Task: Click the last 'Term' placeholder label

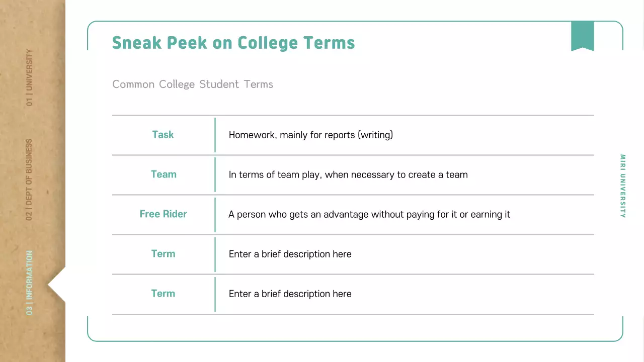Action: (x=163, y=294)
